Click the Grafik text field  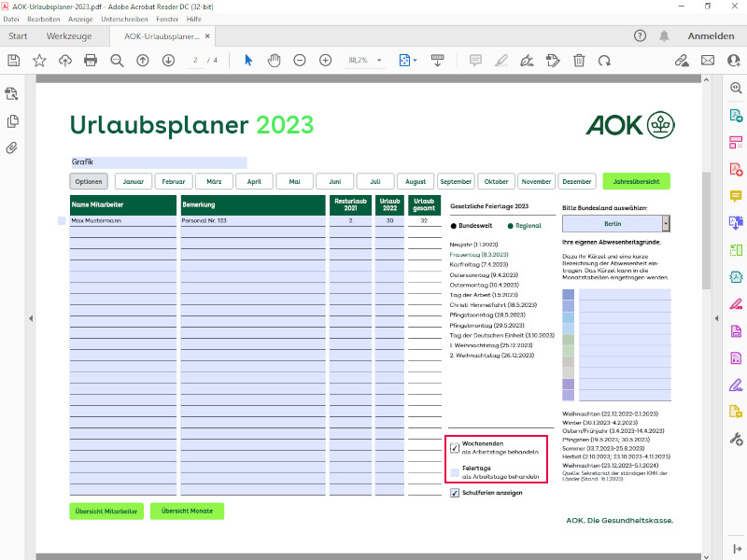tap(159, 161)
